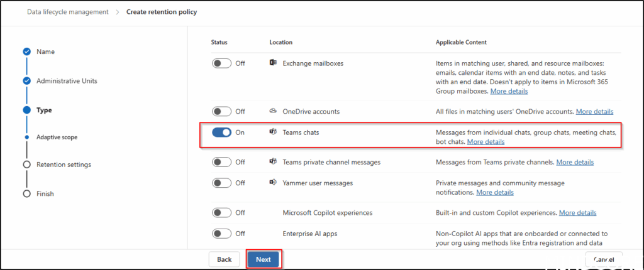
Task: Click the Teams private channel messages icon
Action: pyautogui.click(x=273, y=162)
